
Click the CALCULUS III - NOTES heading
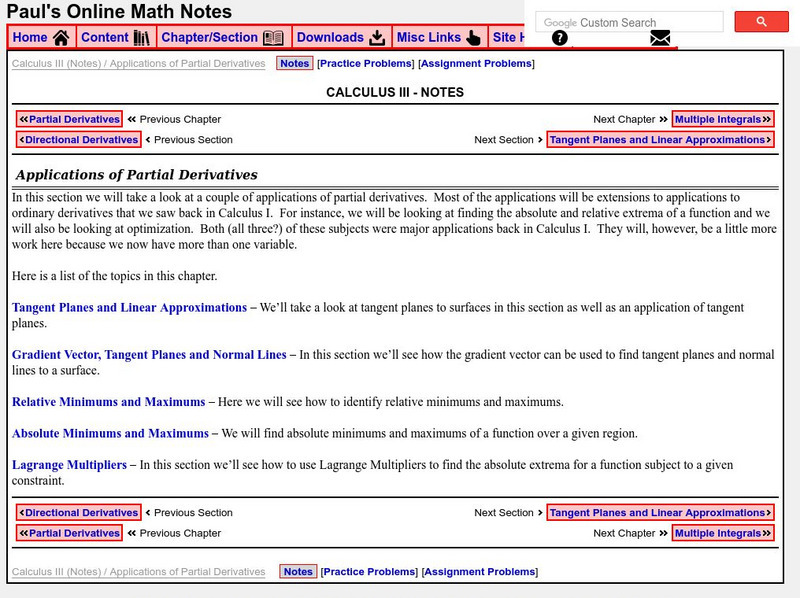(395, 92)
